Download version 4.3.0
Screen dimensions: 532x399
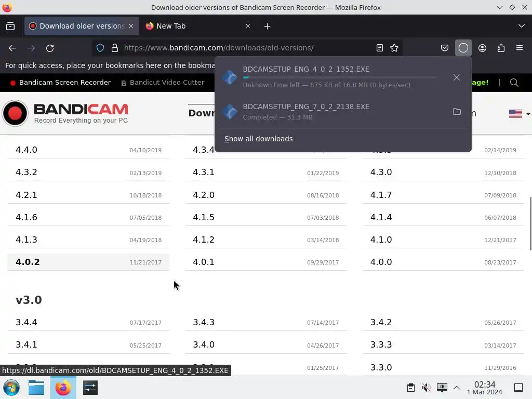pyautogui.click(x=443, y=172)
